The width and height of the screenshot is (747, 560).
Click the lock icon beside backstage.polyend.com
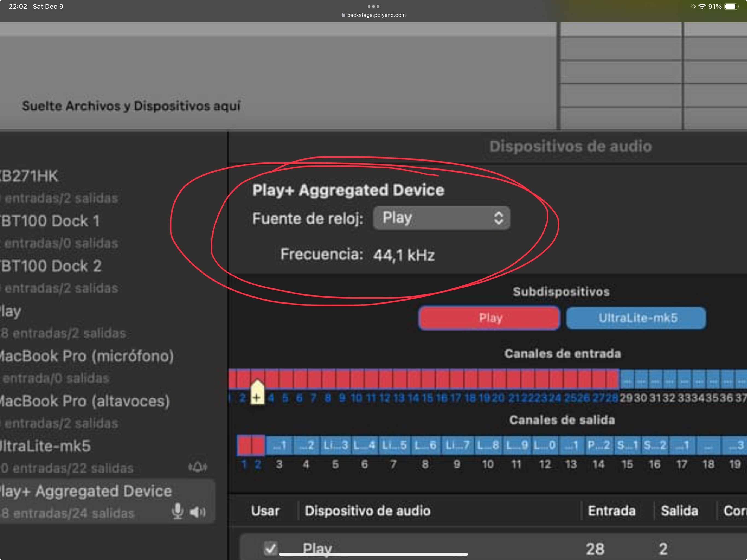343,15
